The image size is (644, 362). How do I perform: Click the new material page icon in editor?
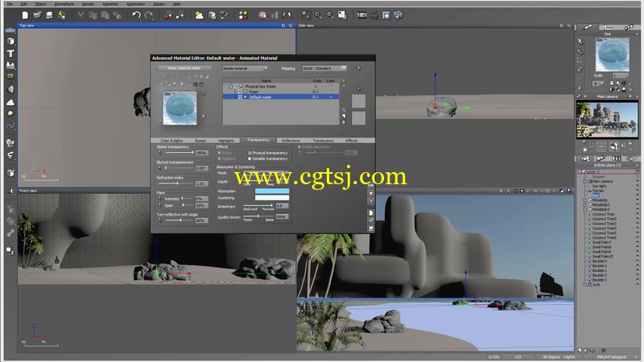click(x=370, y=212)
